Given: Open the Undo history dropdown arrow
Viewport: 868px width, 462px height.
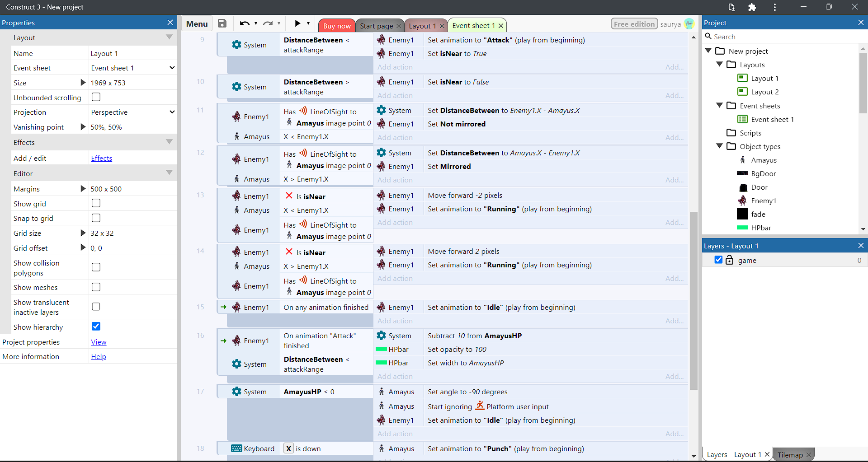Looking at the screenshot, I should point(256,23).
